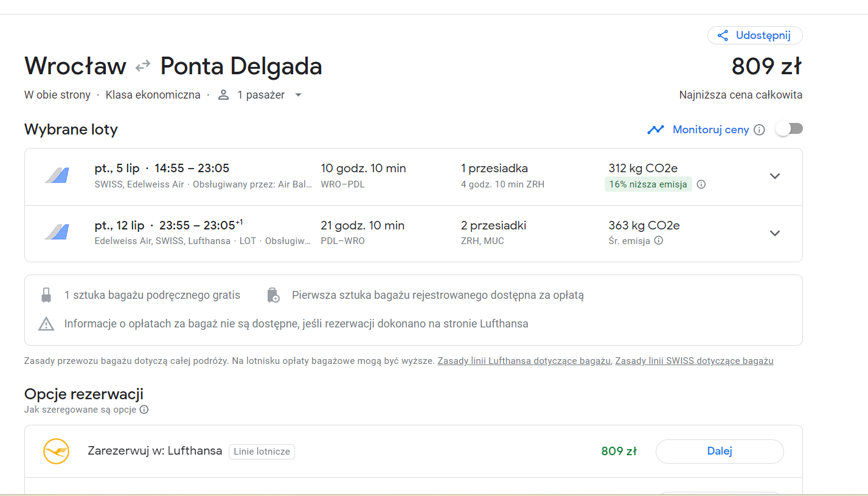
Task: Click the Udostępnij button
Action: click(755, 35)
